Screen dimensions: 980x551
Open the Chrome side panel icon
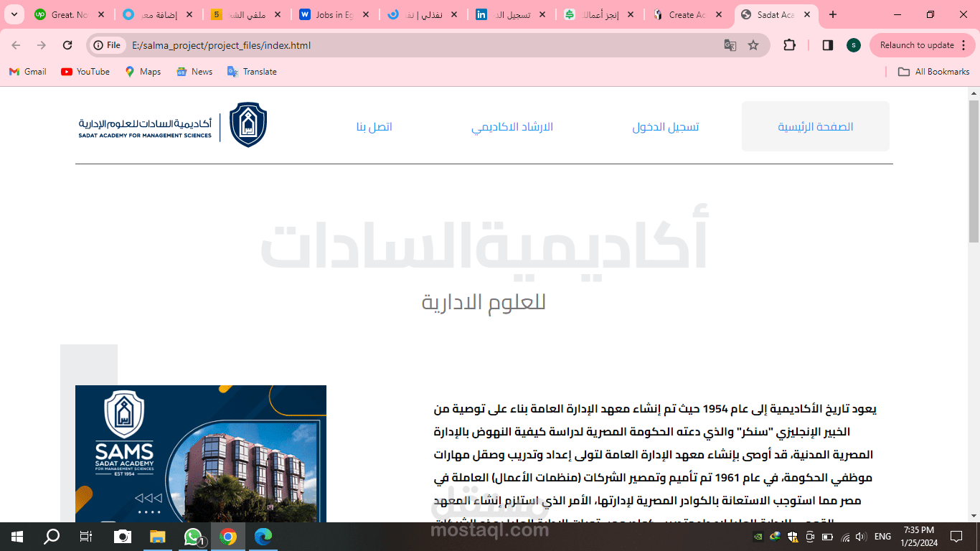point(827,45)
